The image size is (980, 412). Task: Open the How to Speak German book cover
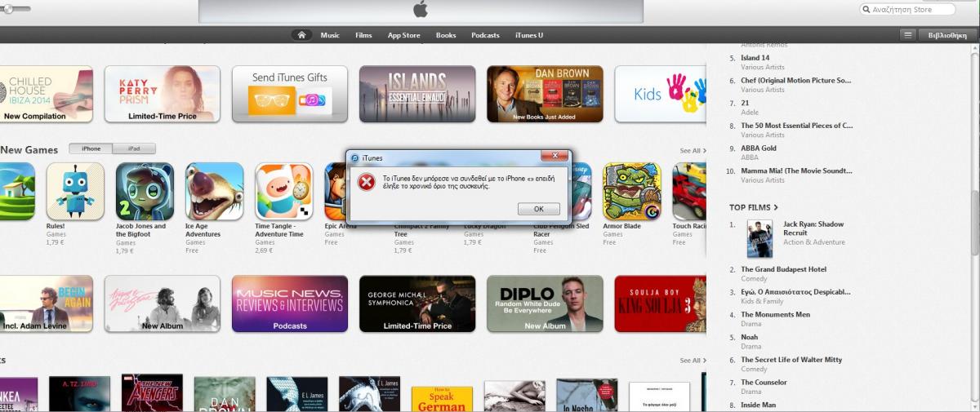click(x=442, y=399)
